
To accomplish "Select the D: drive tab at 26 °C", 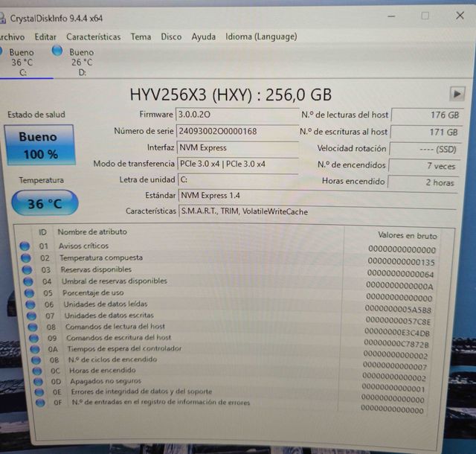I will (x=81, y=63).
